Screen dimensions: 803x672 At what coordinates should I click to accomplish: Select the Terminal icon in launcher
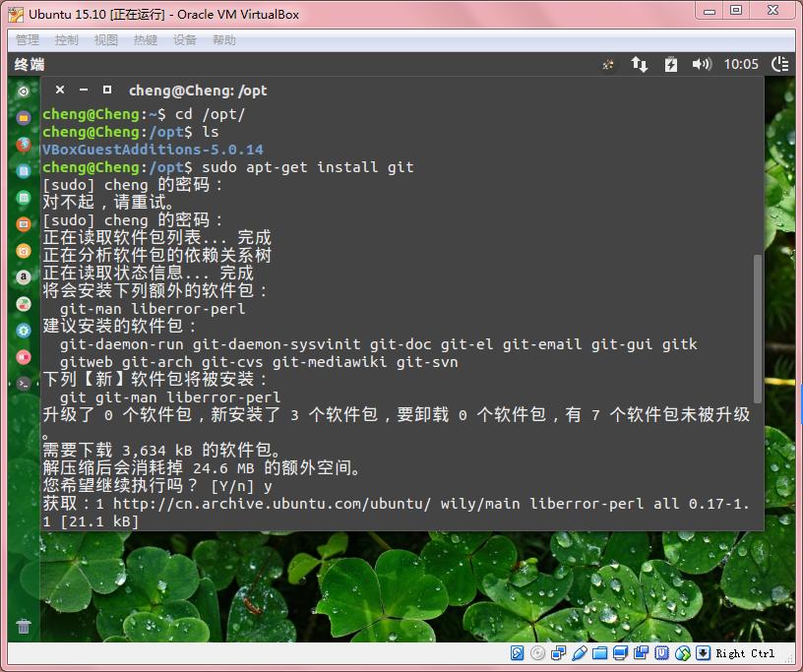24,383
